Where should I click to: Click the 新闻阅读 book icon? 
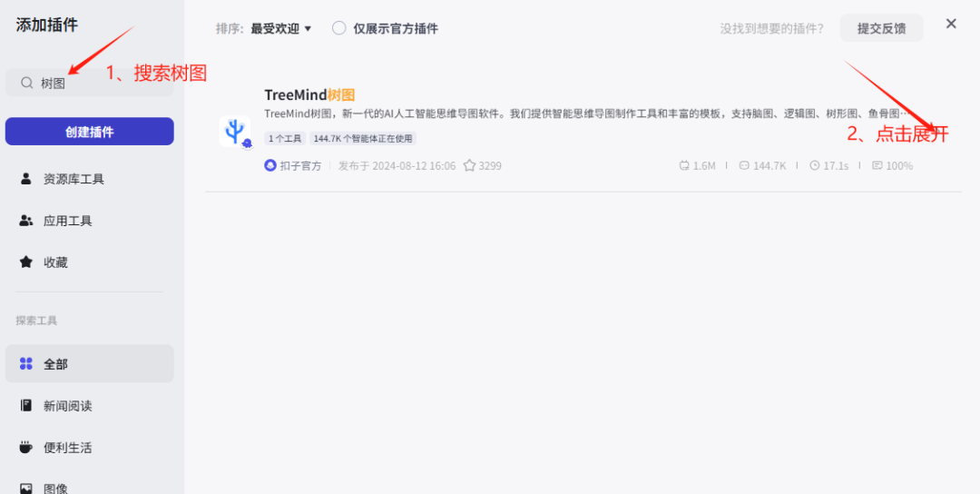[x=25, y=405]
